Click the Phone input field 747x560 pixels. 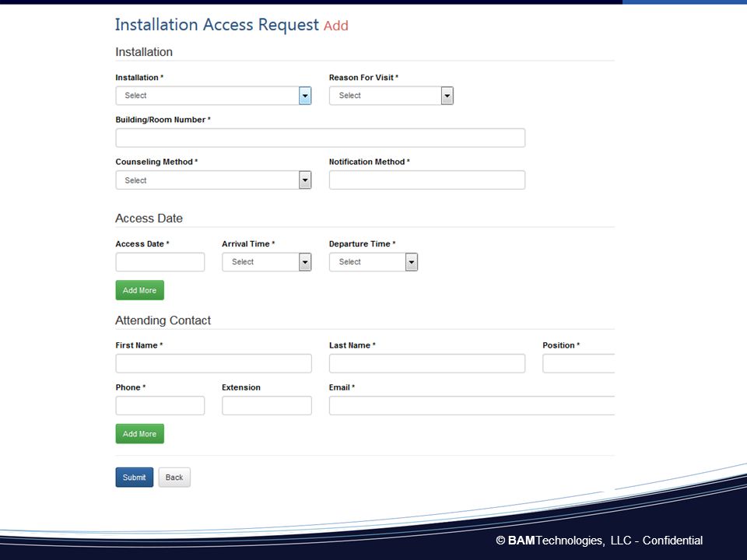[x=160, y=406]
